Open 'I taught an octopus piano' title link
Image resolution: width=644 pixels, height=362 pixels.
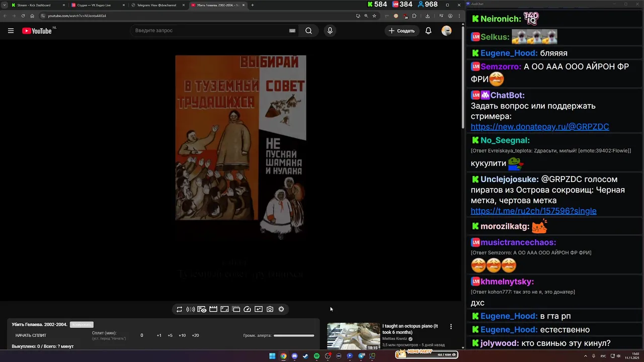click(x=410, y=329)
